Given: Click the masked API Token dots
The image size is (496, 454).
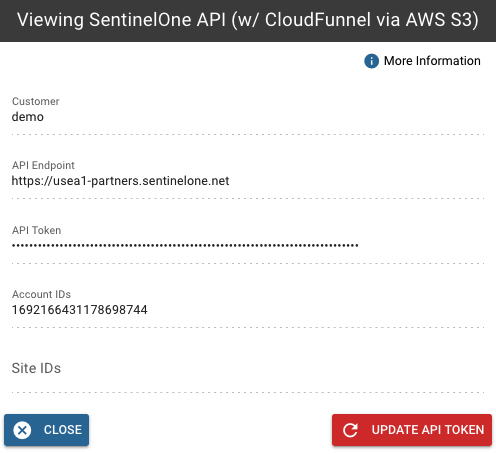Looking at the screenshot, I should [185, 246].
